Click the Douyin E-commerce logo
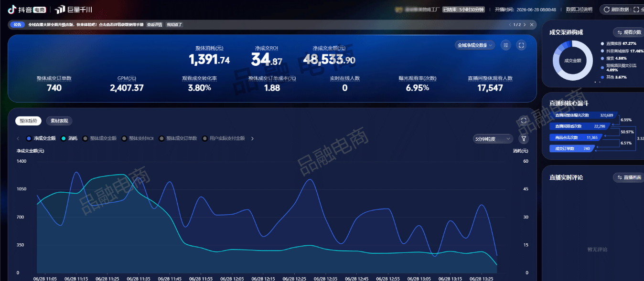This screenshot has width=644, height=281. [x=27, y=9]
